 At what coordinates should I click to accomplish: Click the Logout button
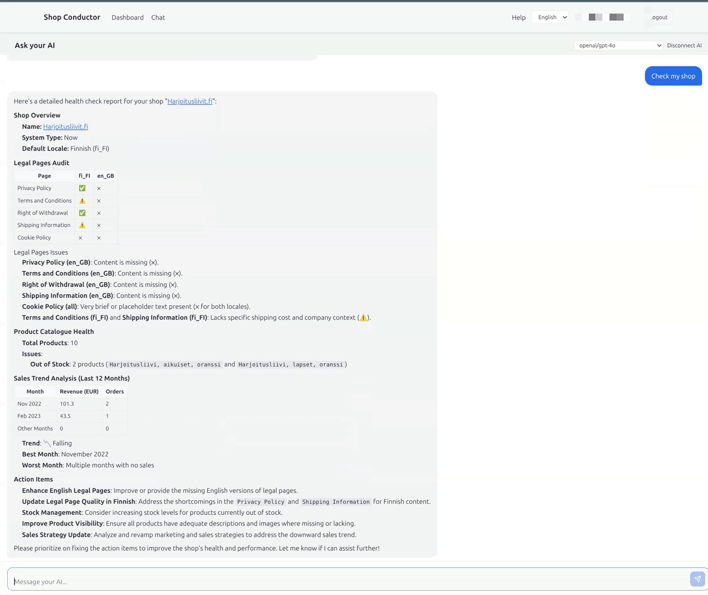coord(659,18)
